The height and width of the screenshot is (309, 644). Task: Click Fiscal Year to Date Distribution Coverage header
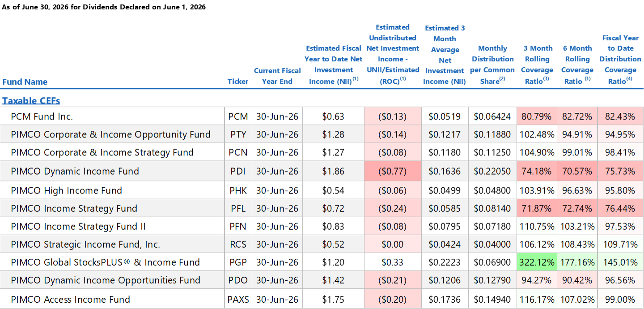pos(620,60)
